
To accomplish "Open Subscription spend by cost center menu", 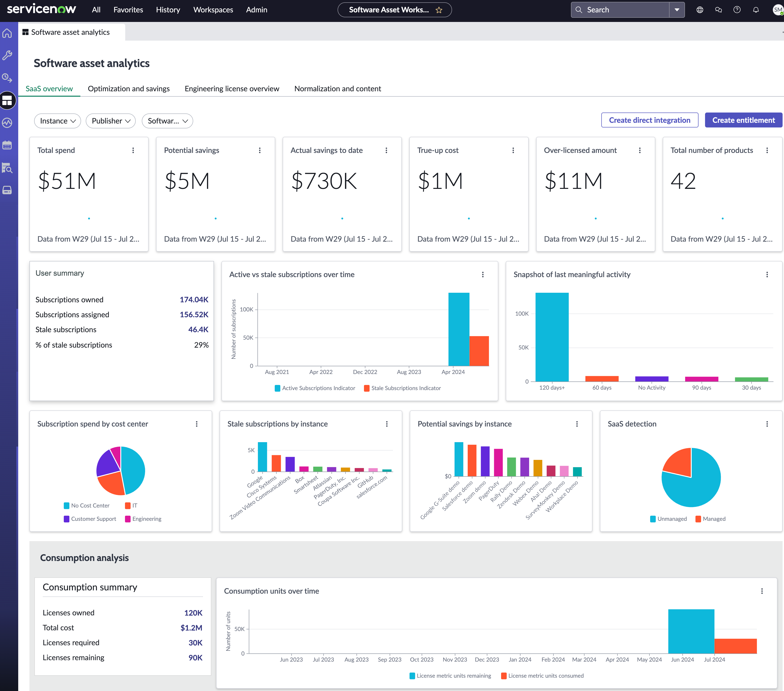I will [197, 424].
